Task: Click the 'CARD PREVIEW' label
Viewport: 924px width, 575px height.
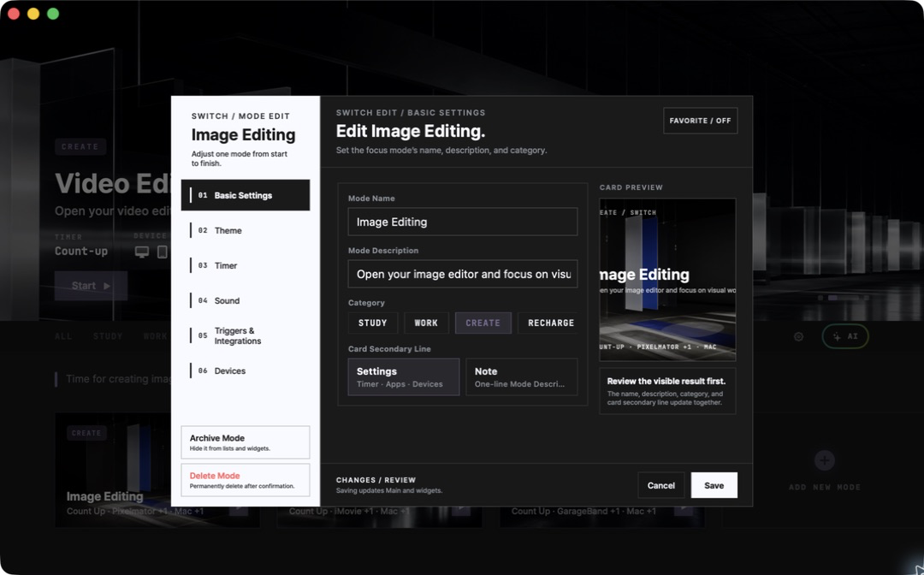Action: [x=631, y=187]
